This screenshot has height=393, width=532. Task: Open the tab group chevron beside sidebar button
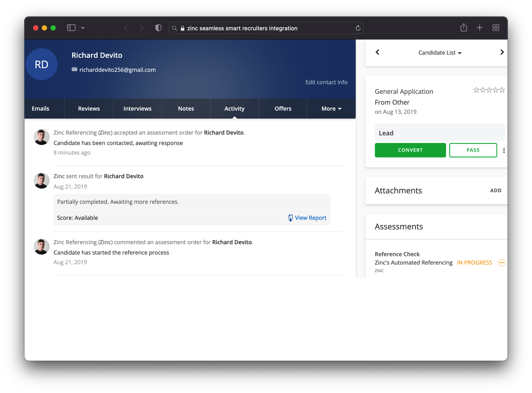coord(83,28)
